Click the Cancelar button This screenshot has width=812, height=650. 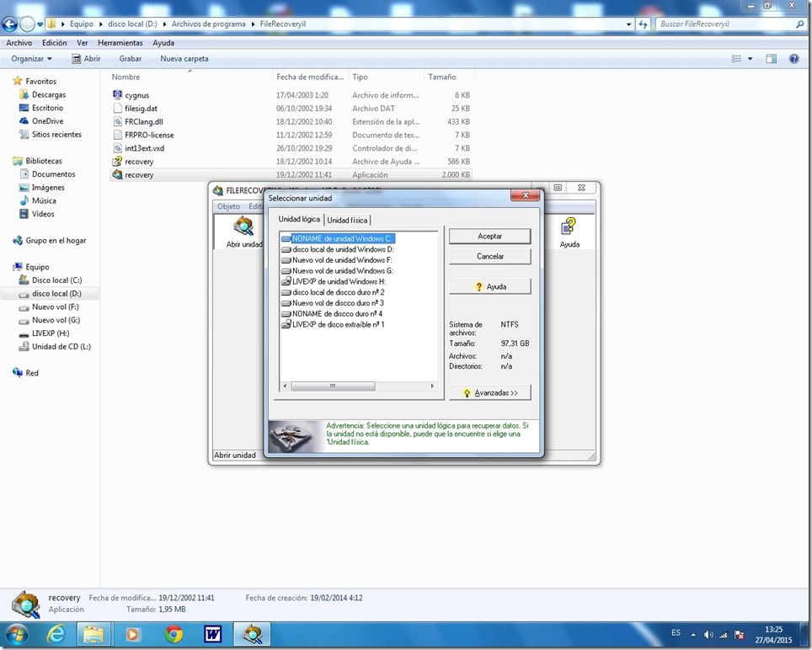click(x=489, y=256)
